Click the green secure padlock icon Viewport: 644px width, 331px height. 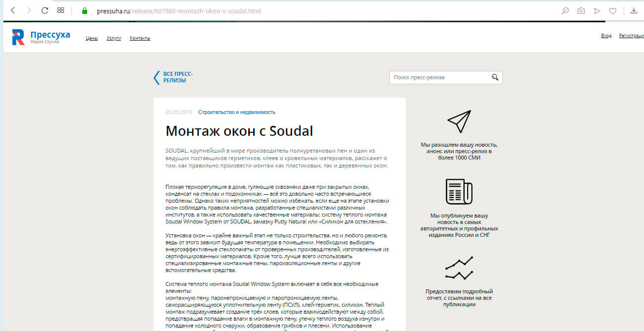tap(84, 10)
